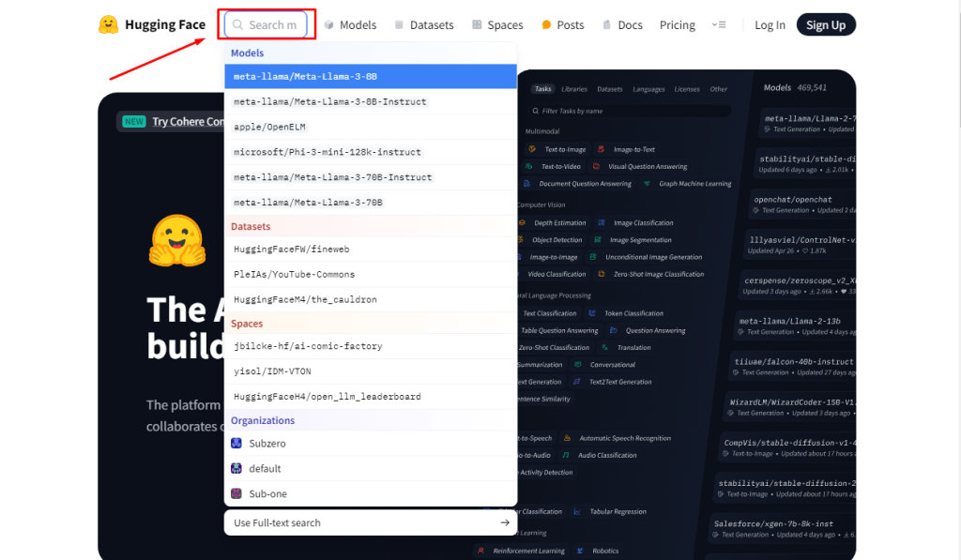Go to Docs in the navigation bar
Image resolution: width=961 pixels, height=560 pixels.
pyautogui.click(x=630, y=25)
